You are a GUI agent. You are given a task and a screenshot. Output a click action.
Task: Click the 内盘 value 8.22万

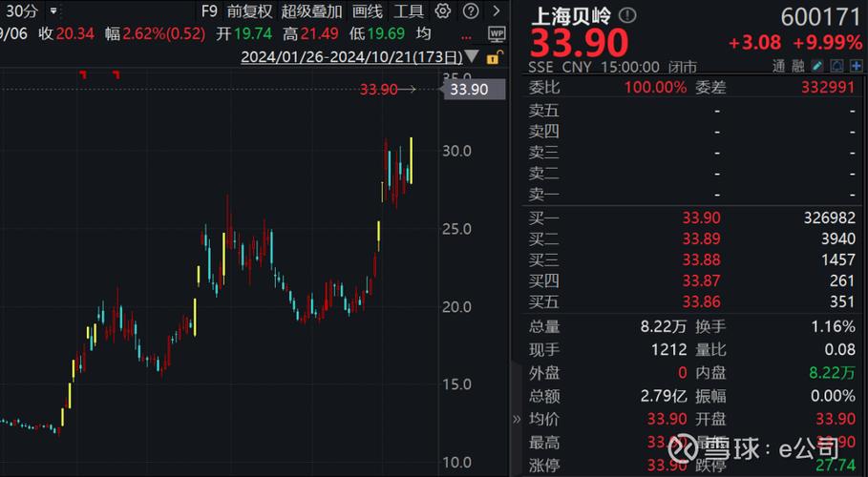(832, 373)
